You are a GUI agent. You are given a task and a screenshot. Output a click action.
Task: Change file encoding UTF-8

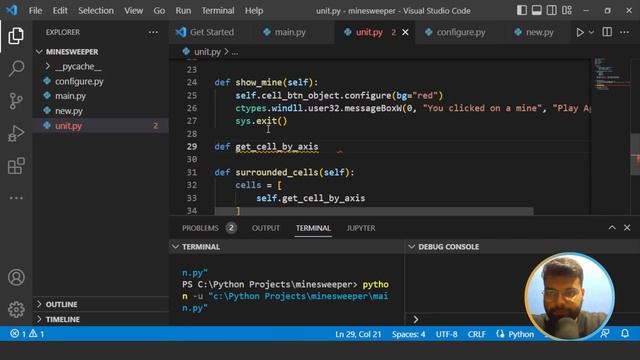[447, 334]
